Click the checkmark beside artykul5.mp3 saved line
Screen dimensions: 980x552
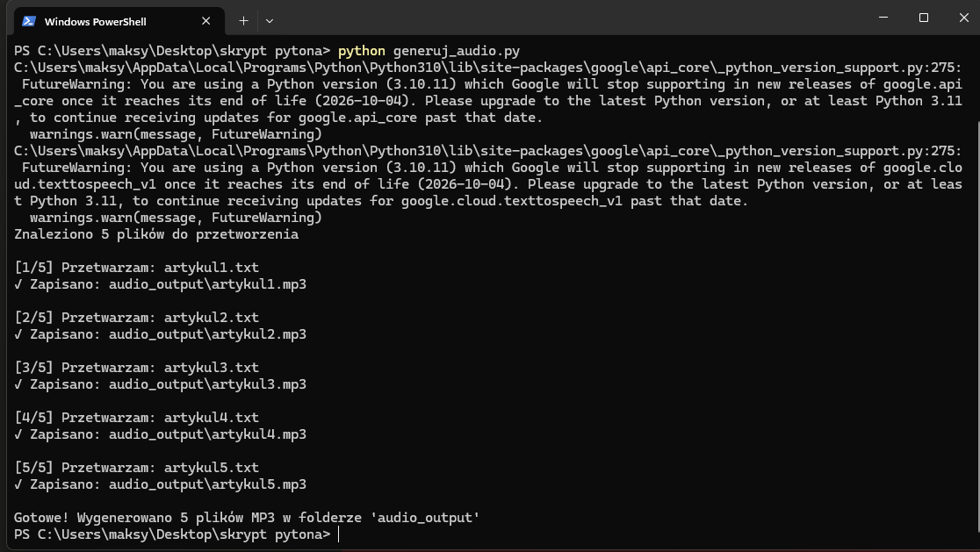[19, 484]
